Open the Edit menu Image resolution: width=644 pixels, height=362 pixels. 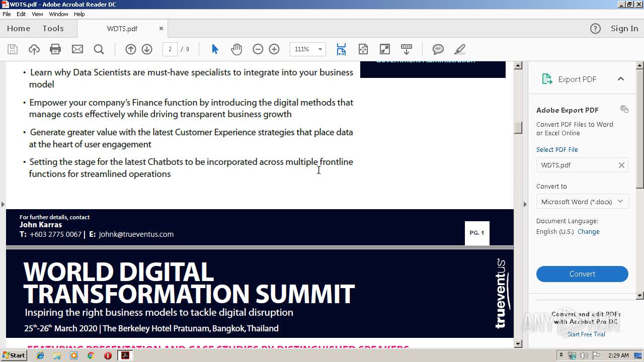tap(21, 14)
